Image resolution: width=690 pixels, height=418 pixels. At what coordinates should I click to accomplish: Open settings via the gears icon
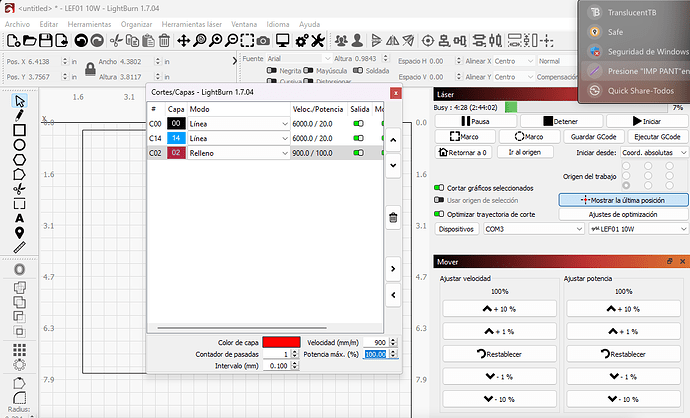(302, 41)
